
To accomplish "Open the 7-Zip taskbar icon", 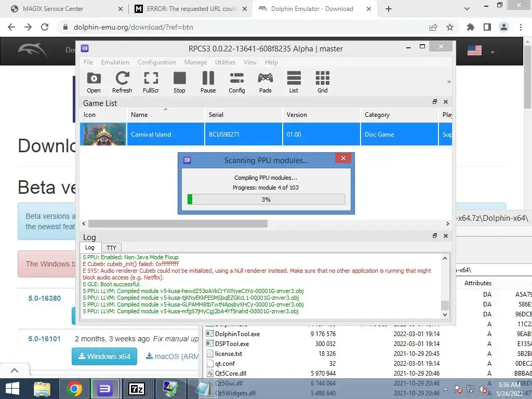I will tap(137, 389).
